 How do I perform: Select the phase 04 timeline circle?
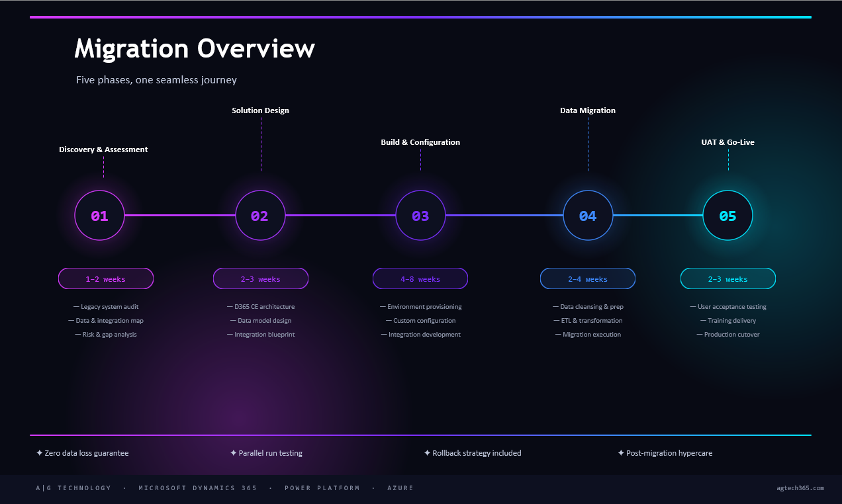[x=588, y=216]
